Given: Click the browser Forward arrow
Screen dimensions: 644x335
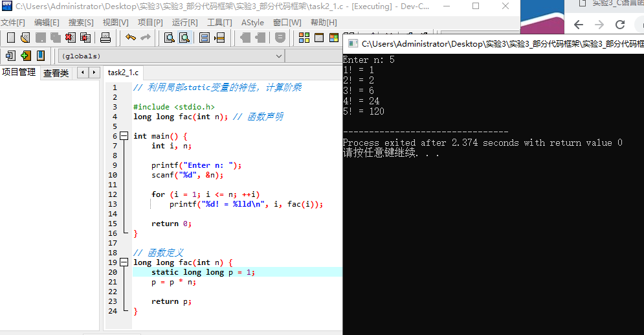Looking at the screenshot, I should tap(599, 25).
